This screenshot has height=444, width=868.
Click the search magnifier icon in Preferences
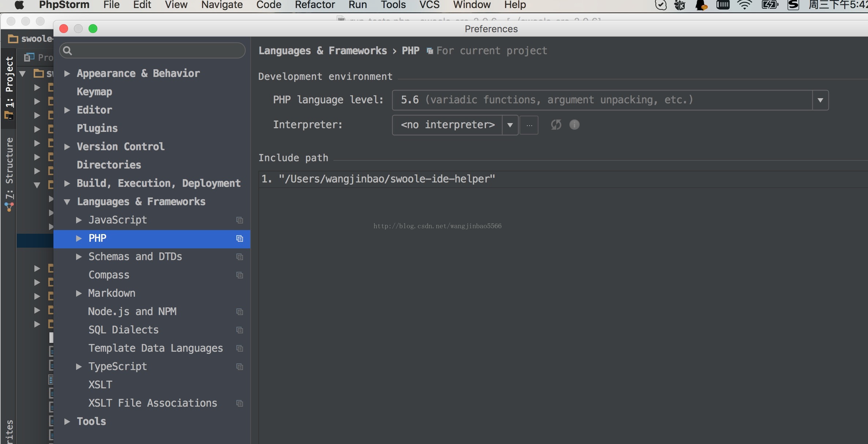click(67, 51)
